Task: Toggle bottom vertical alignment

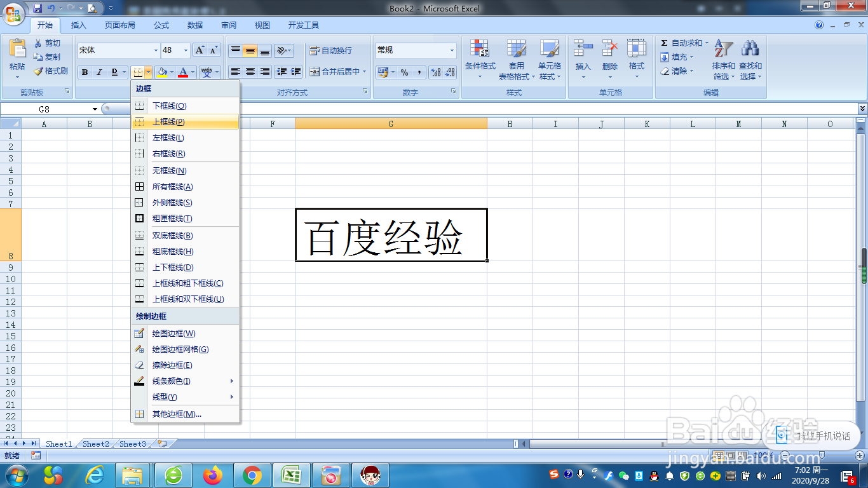Action: 264,50
